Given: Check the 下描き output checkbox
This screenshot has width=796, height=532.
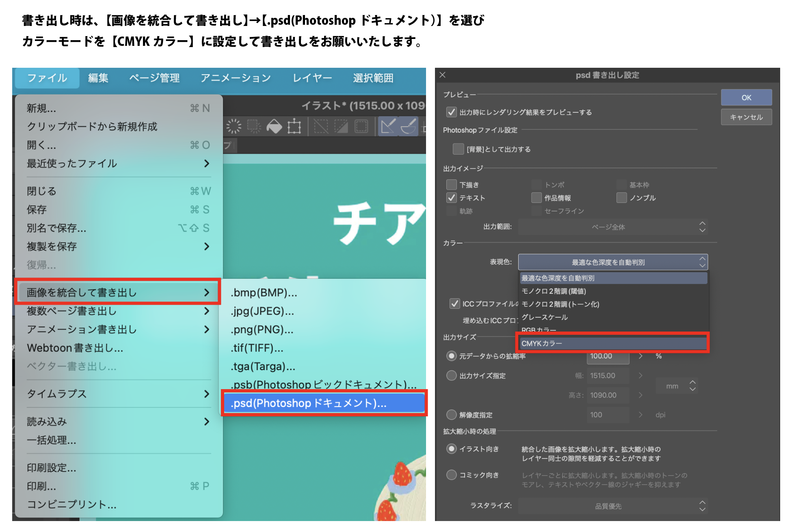Looking at the screenshot, I should point(451,185).
